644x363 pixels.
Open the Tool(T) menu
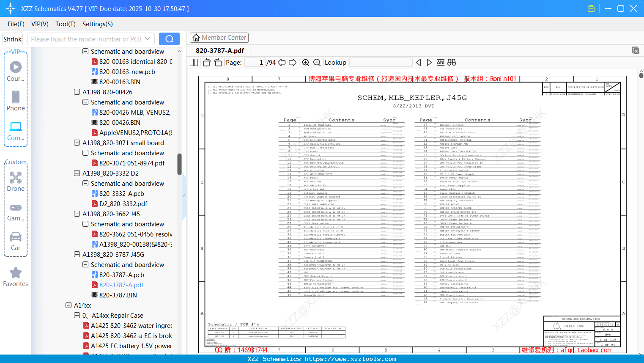pos(66,24)
